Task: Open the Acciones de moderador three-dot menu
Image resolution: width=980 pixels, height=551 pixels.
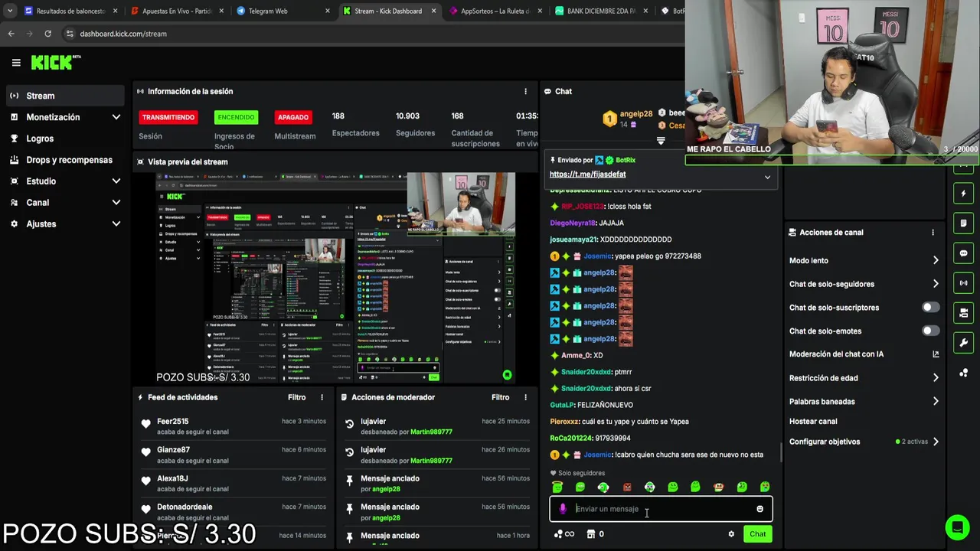Action: coord(525,397)
